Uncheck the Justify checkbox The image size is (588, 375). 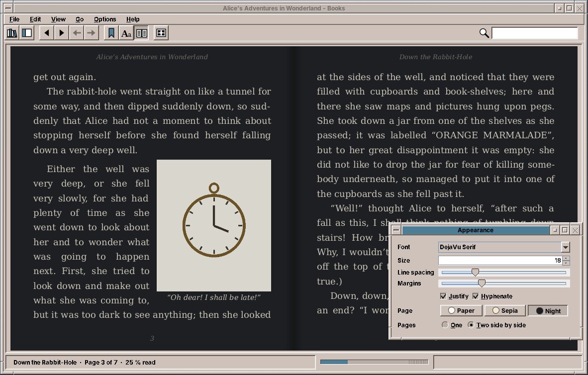(x=443, y=296)
